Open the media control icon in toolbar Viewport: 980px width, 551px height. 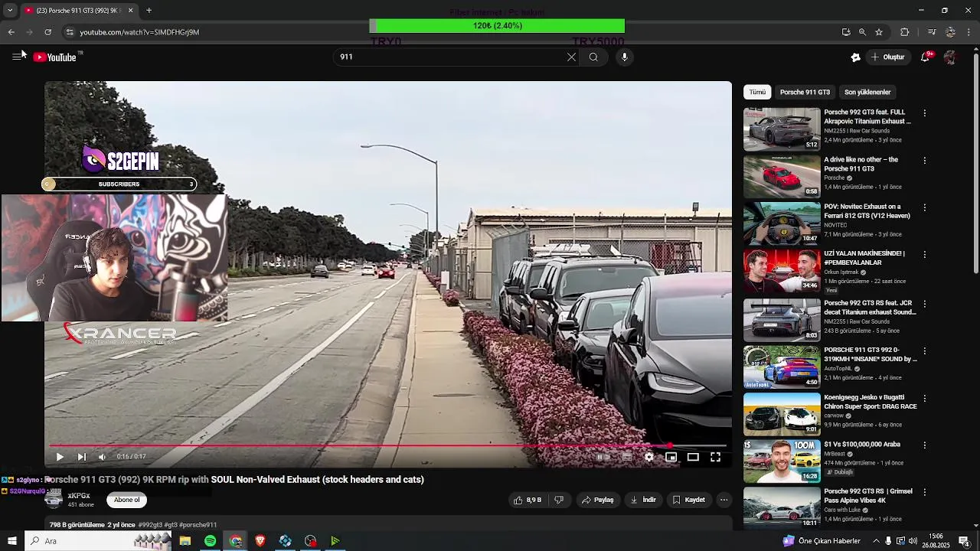pyautogui.click(x=931, y=32)
